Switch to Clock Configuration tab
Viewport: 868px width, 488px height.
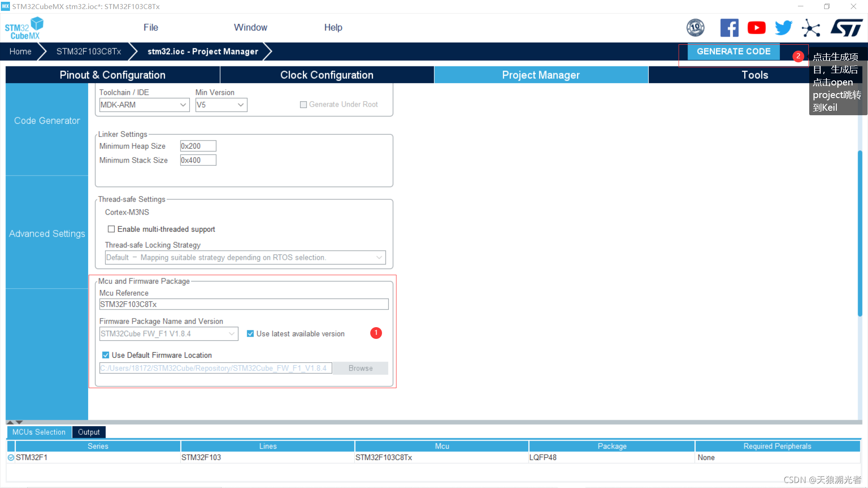pyautogui.click(x=326, y=75)
